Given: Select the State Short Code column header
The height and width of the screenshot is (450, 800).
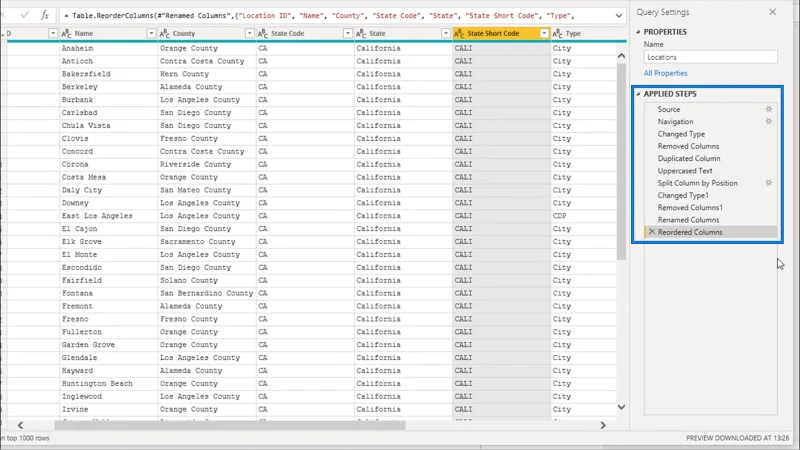Looking at the screenshot, I should coord(501,33).
